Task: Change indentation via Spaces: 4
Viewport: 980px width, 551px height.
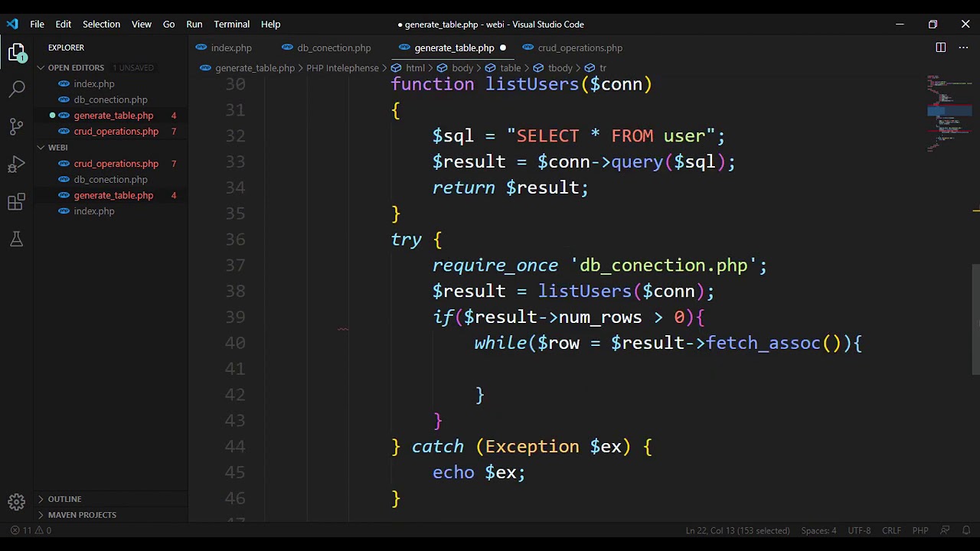Action: pos(818,530)
